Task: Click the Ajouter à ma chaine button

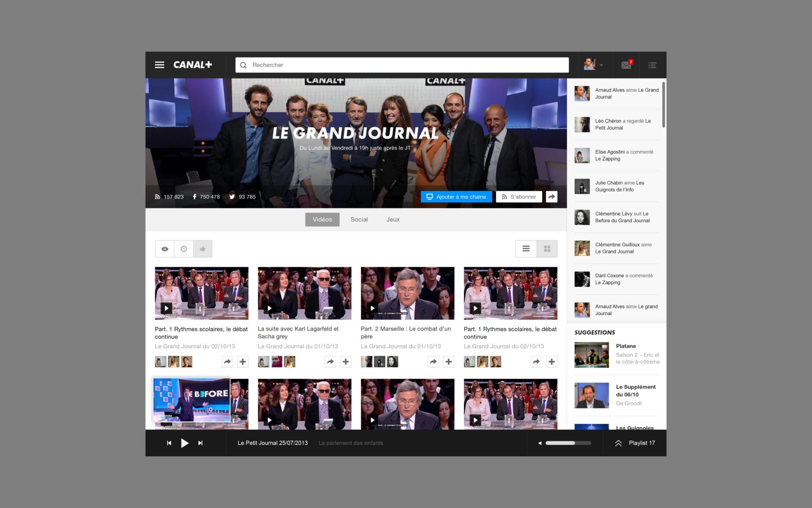Action: [456, 196]
